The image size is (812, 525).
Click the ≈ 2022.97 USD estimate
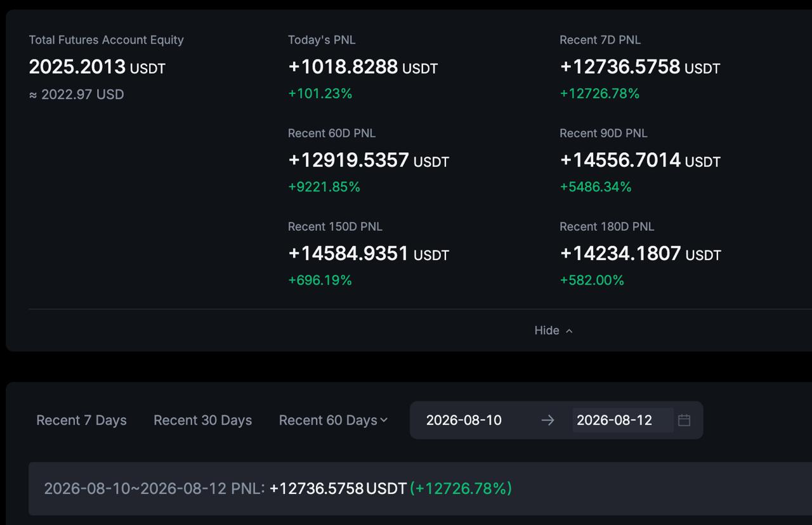point(76,94)
